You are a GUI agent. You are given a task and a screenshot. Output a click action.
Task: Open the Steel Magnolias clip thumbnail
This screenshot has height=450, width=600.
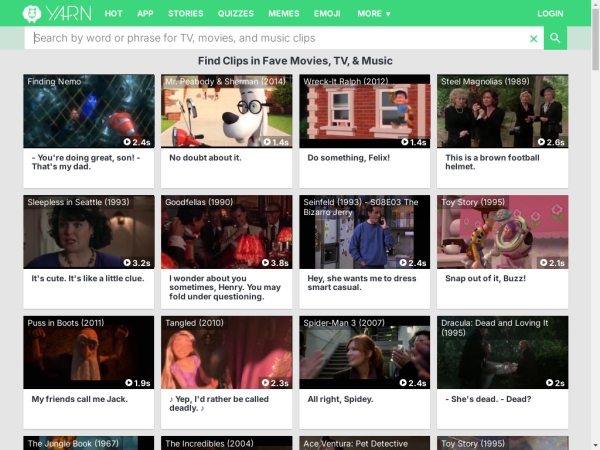pos(502,111)
